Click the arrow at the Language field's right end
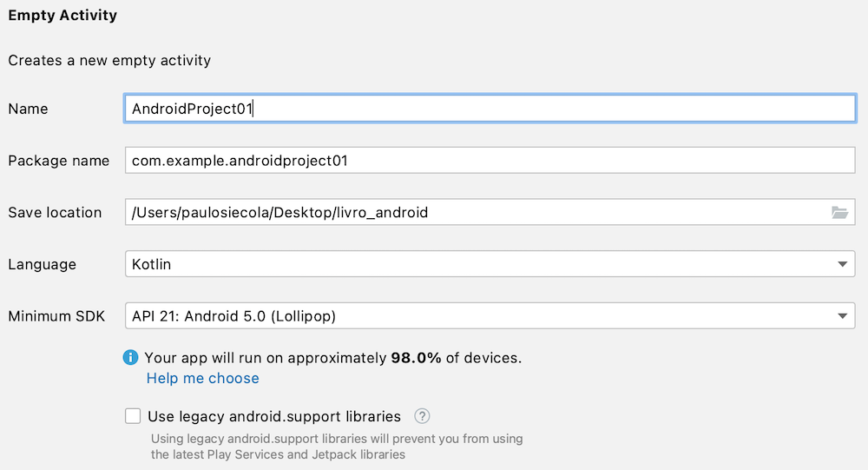The height and width of the screenshot is (470, 868). [x=842, y=264]
